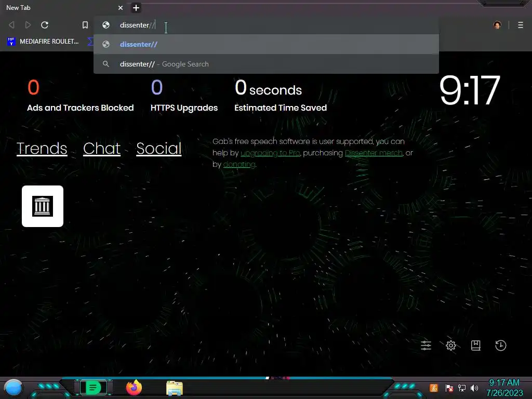Close the New Tab tab
Screen dimensions: 532x399
[121, 7]
